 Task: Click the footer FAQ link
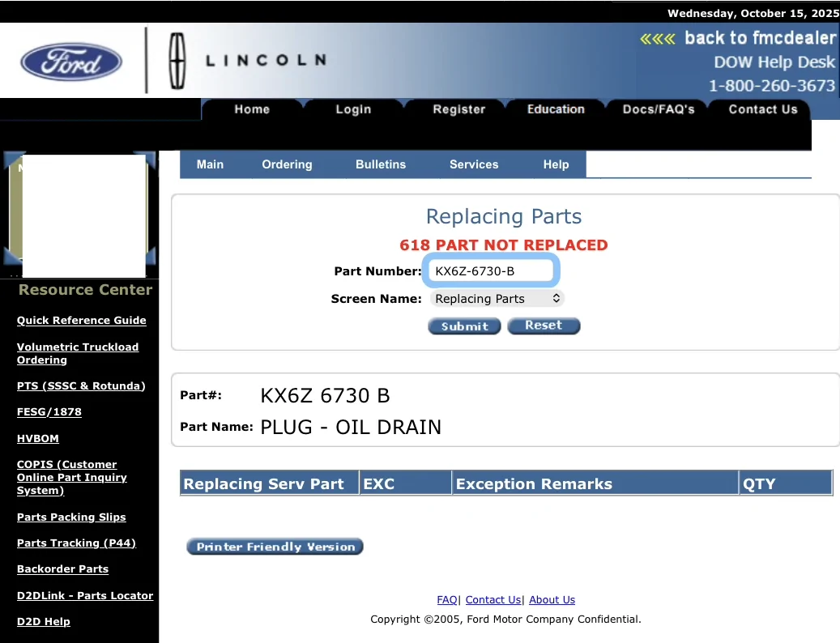447,599
